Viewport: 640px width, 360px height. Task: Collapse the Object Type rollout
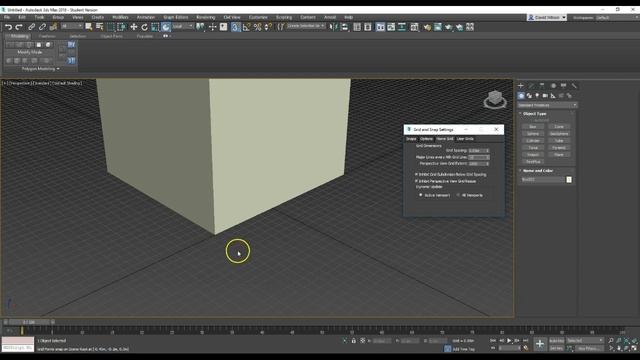(x=535, y=114)
